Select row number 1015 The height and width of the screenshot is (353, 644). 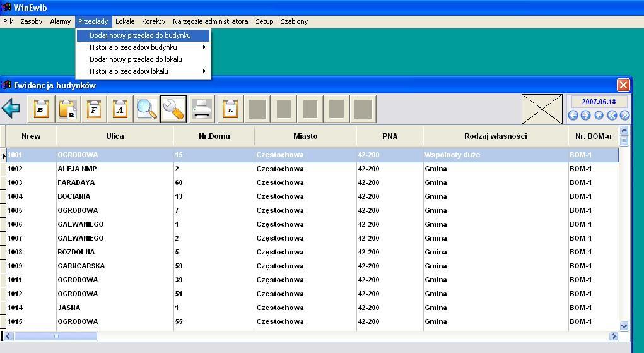[312, 321]
